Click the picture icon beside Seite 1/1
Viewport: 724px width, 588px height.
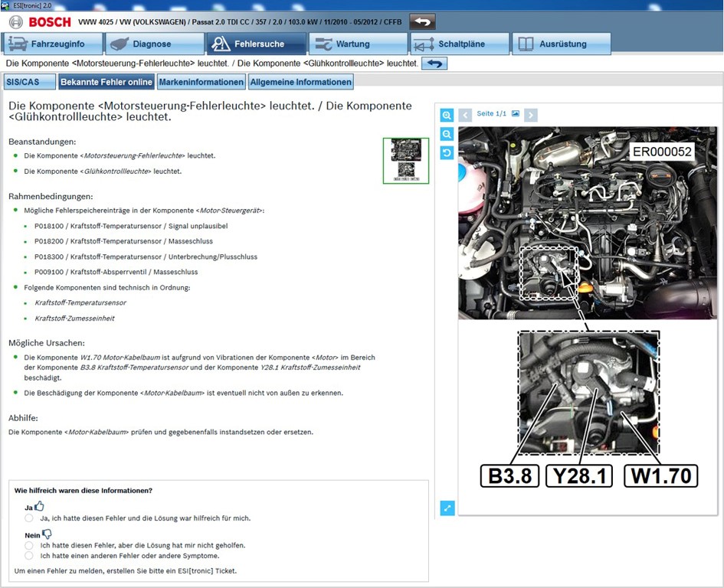[x=516, y=113]
